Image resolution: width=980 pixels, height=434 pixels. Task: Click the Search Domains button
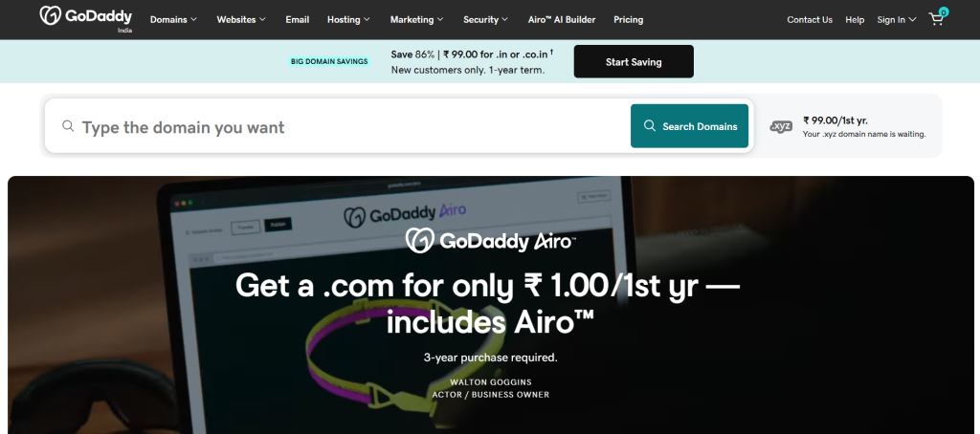coord(689,126)
